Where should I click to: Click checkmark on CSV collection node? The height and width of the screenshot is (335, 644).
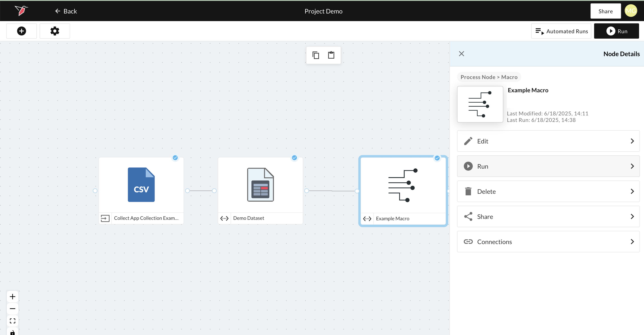click(x=175, y=158)
